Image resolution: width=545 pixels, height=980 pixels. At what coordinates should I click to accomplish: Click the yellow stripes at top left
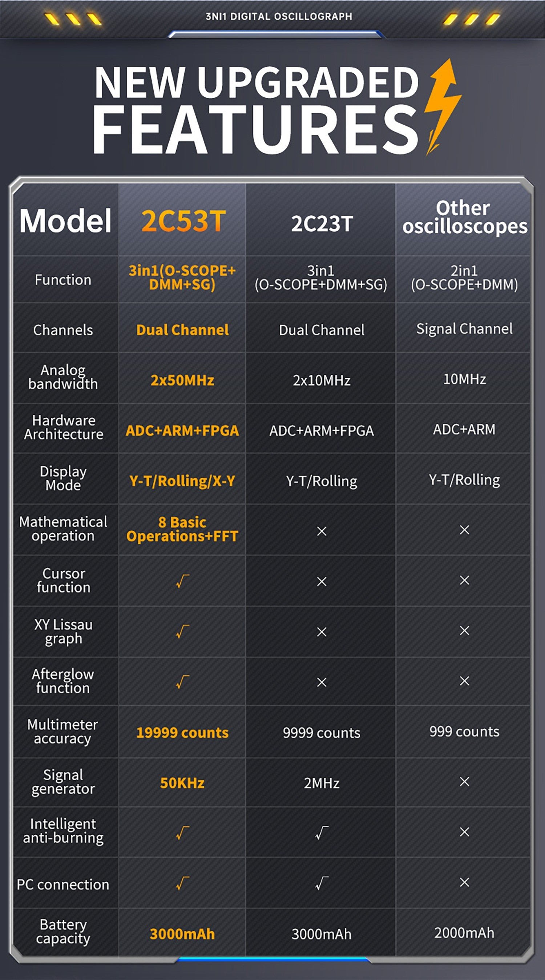click(x=73, y=19)
